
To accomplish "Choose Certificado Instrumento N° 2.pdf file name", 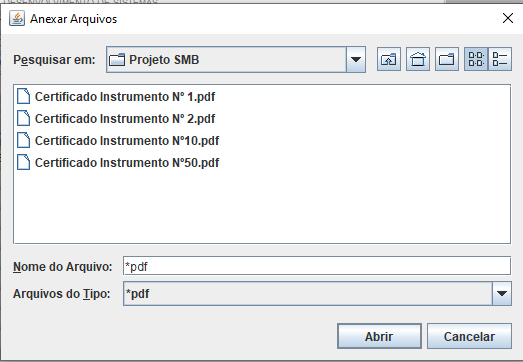I will [125, 119].
